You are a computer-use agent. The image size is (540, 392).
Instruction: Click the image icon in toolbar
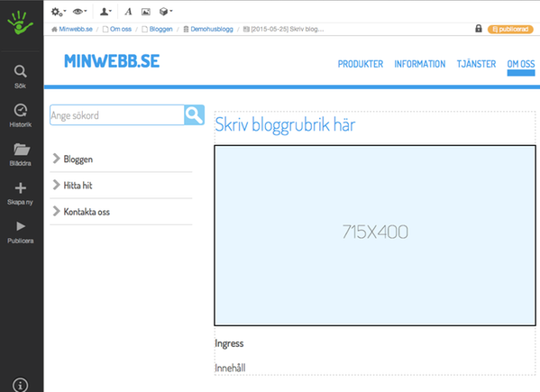pyautogui.click(x=146, y=12)
